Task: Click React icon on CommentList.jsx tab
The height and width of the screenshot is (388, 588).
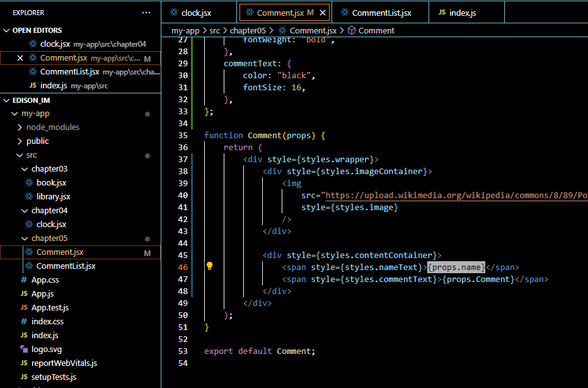Action: click(345, 13)
